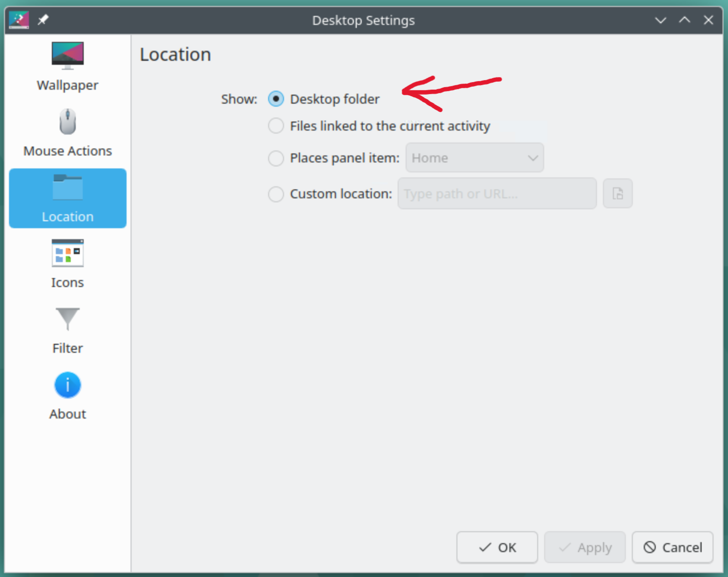Open the Mouse Actions settings page
Image resolution: width=728 pixels, height=577 pixels.
pyautogui.click(x=67, y=132)
